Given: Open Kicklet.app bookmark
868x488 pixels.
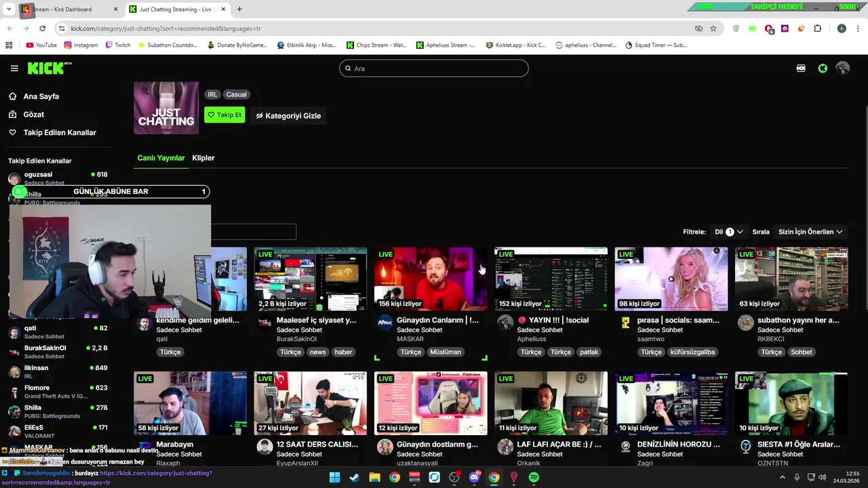Looking at the screenshot, I should pos(515,45).
